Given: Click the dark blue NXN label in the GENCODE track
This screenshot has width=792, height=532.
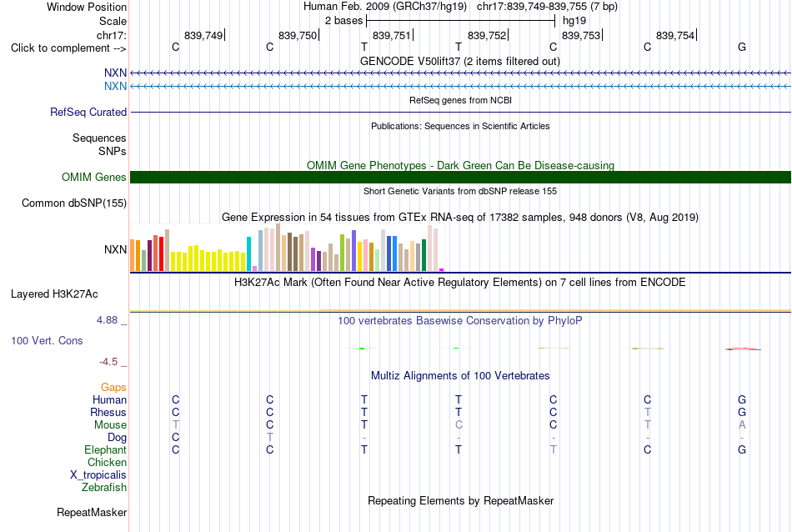Looking at the screenshot, I should click(x=115, y=73).
